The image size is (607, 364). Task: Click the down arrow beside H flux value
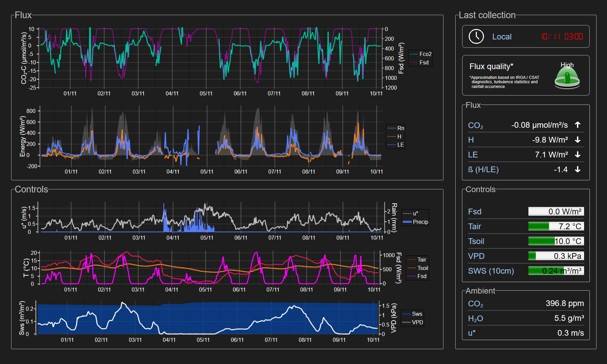(x=578, y=140)
